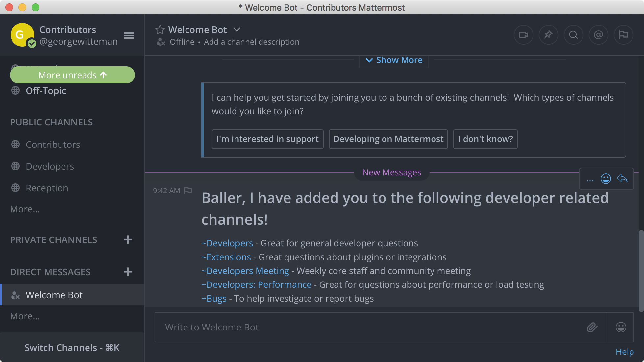The height and width of the screenshot is (362, 644).
Task: Open pinned posts panel
Action: 548,35
